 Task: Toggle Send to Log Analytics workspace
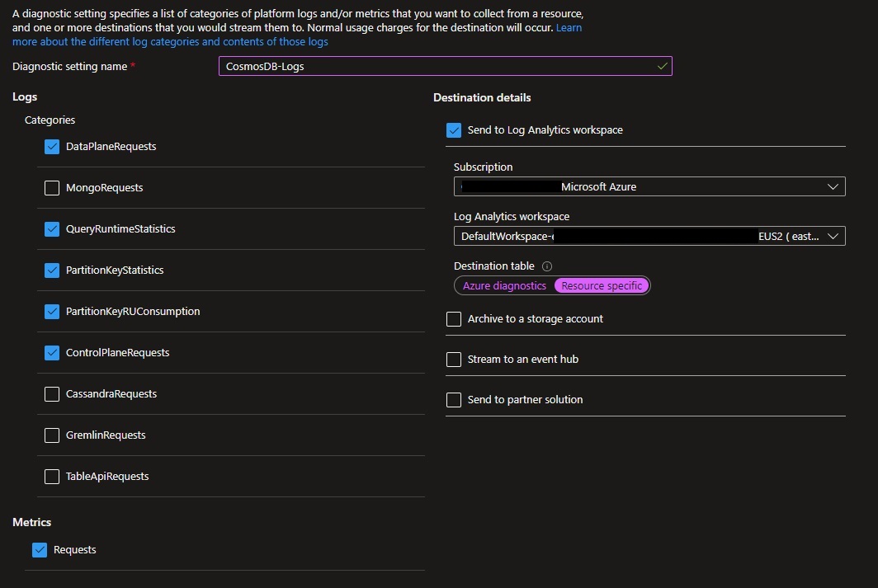(454, 130)
